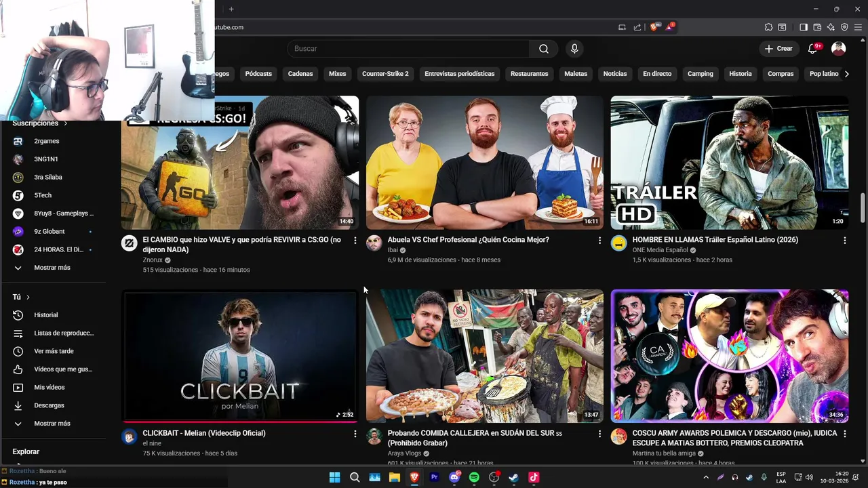The image size is (868, 488).
Task: Open options for the Sudán del Sur video
Action: coord(599,434)
